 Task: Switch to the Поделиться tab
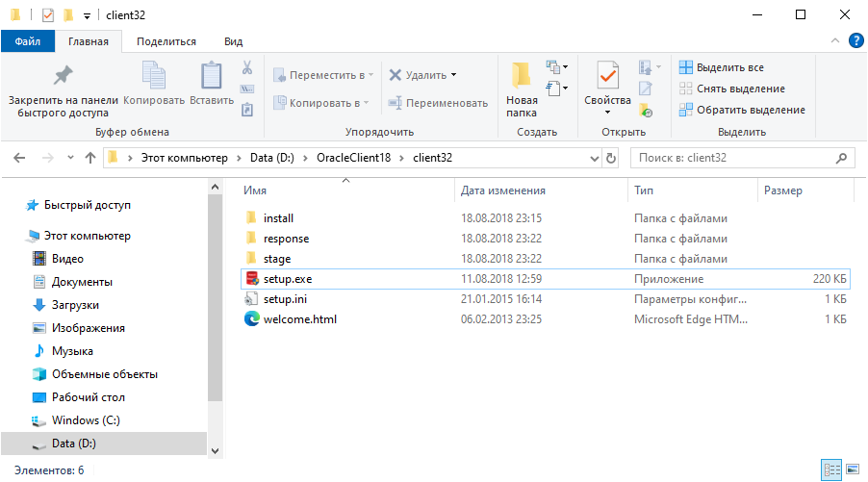pos(166,41)
